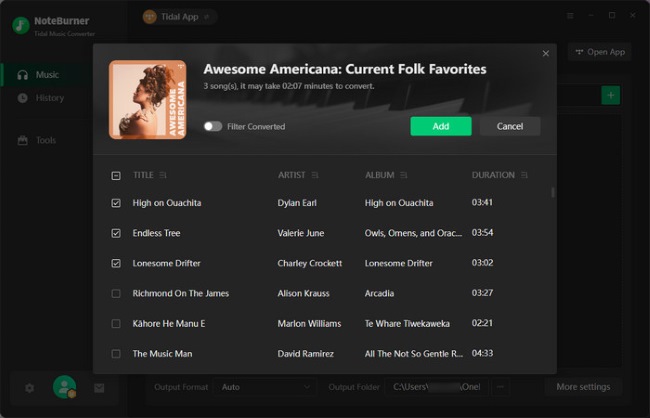
Task: Click the green plus add button
Action: tap(611, 95)
